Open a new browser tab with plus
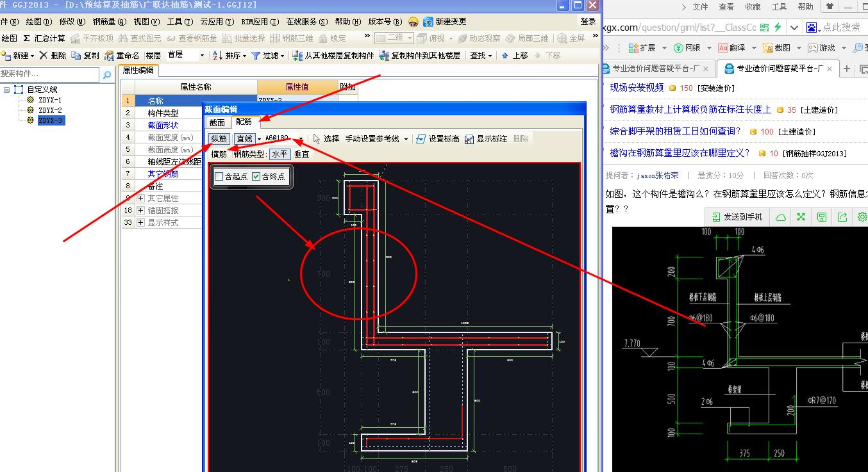 coord(847,69)
